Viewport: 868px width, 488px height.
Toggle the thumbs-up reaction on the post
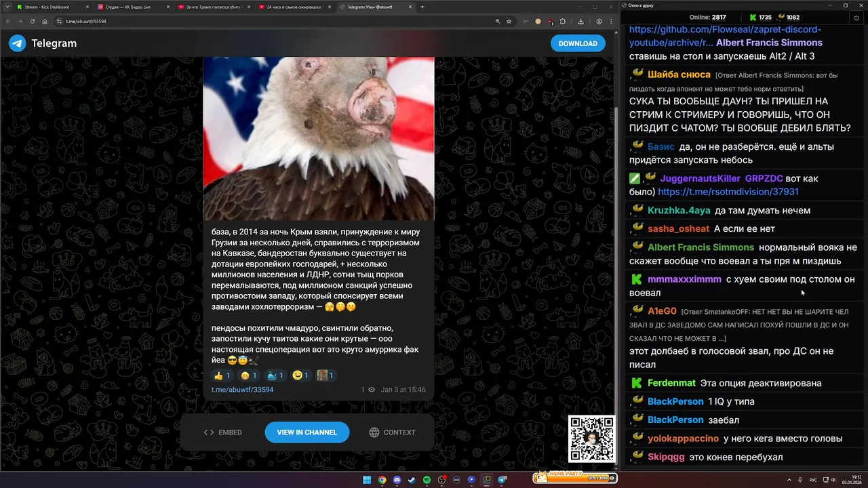(x=222, y=375)
